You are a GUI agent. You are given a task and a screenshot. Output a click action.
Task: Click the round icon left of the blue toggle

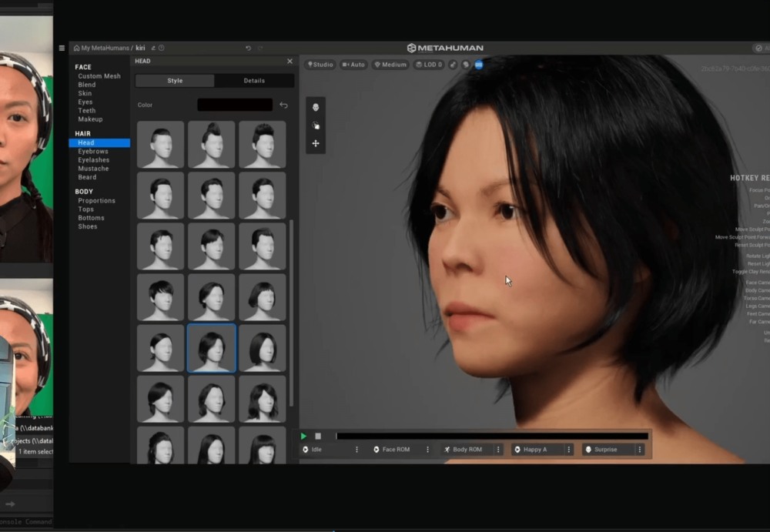tap(466, 65)
